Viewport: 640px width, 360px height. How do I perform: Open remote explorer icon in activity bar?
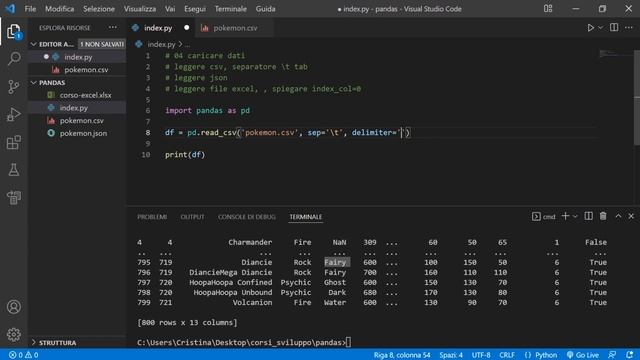13,198
